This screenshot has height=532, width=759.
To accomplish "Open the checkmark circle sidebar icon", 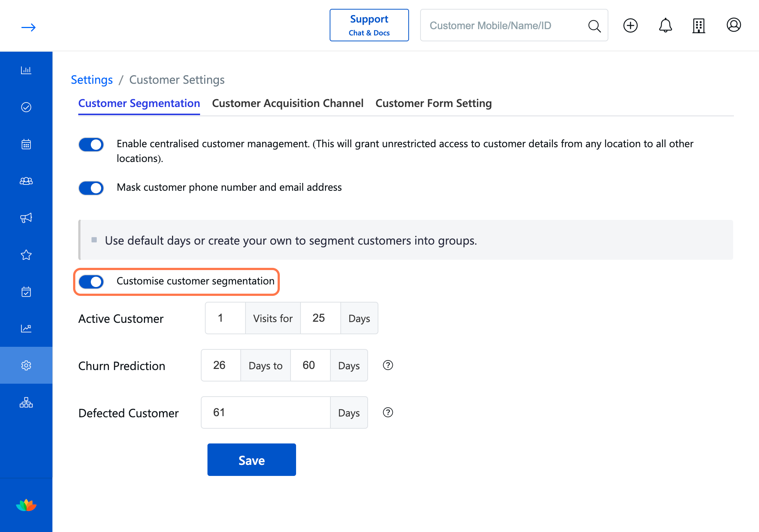I will 26,107.
